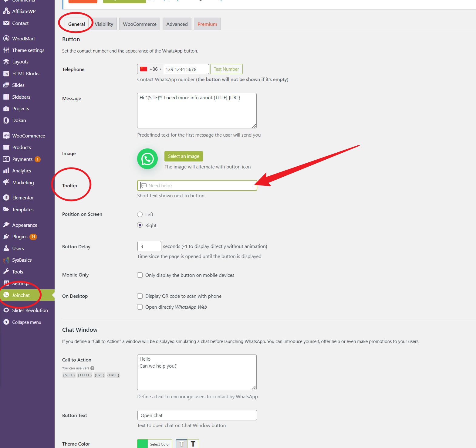
Task: Click the WhatsApp button image preview
Action: (147, 159)
